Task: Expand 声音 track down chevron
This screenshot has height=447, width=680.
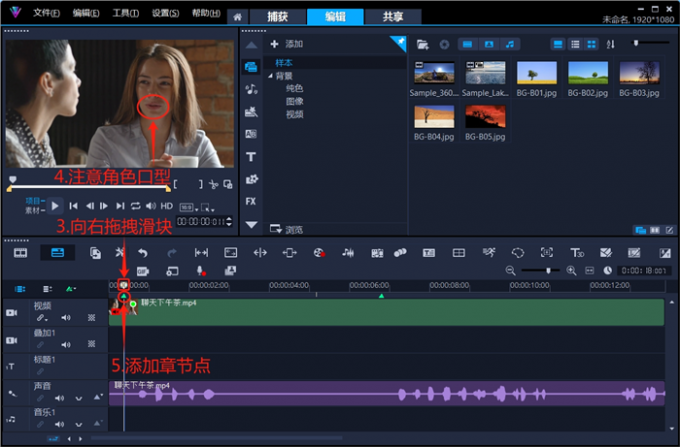Action: [78, 398]
